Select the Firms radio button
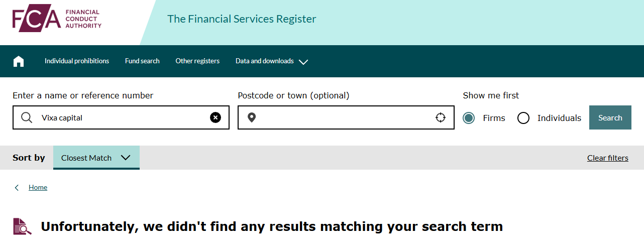644x251 pixels. tap(469, 118)
